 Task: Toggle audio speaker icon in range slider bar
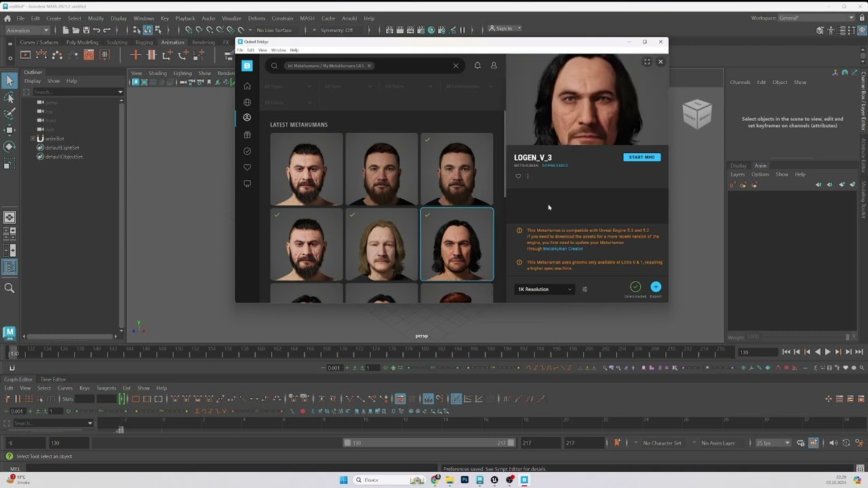tap(833, 443)
